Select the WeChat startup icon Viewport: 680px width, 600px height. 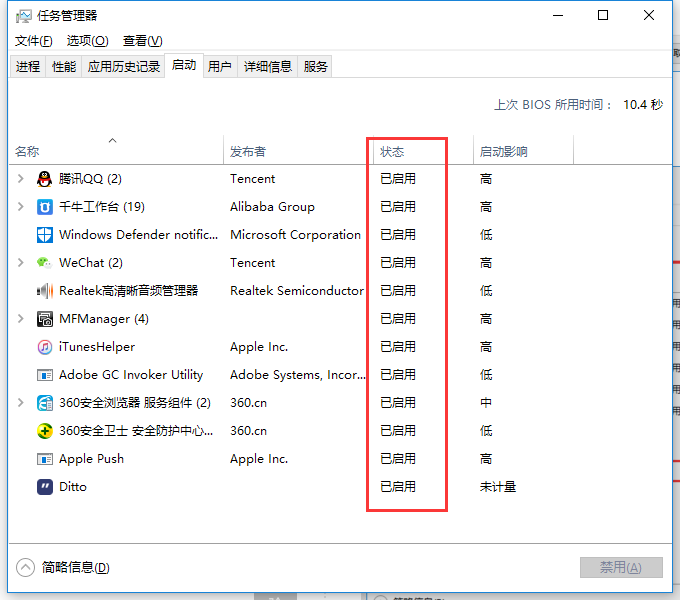44,263
